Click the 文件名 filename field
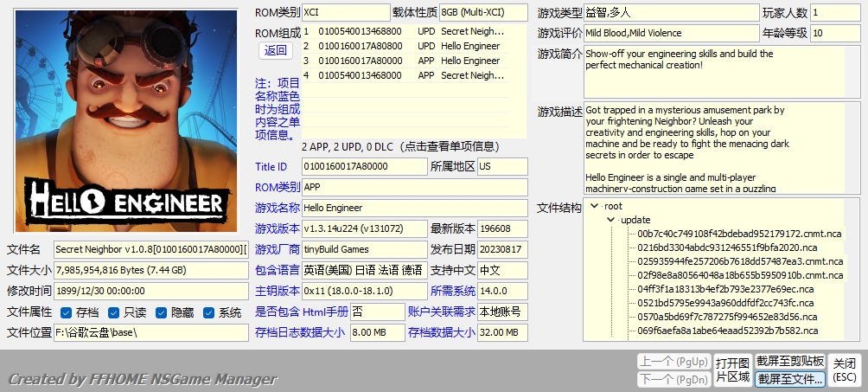868x392 pixels. coord(151,249)
